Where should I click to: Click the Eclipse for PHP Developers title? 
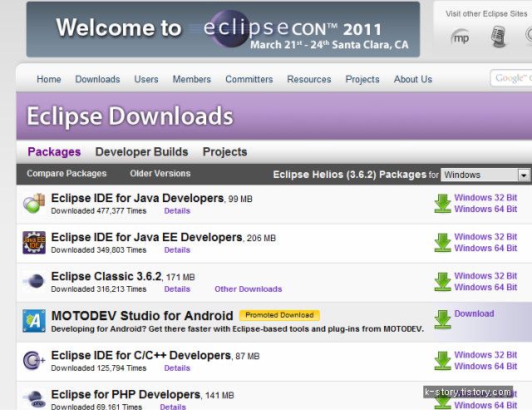(126, 394)
